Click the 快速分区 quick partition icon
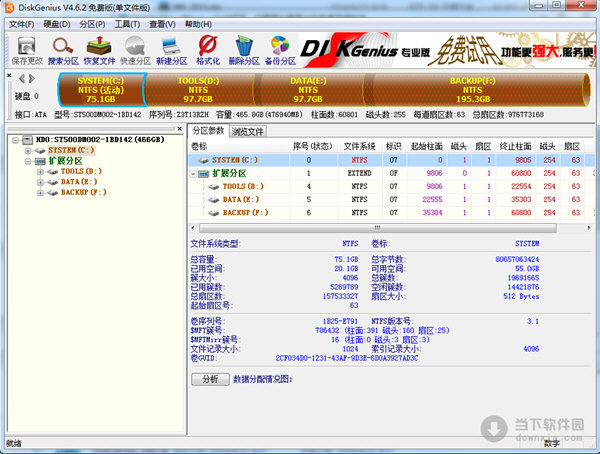Image resolution: width=600 pixels, height=454 pixels. click(135, 51)
